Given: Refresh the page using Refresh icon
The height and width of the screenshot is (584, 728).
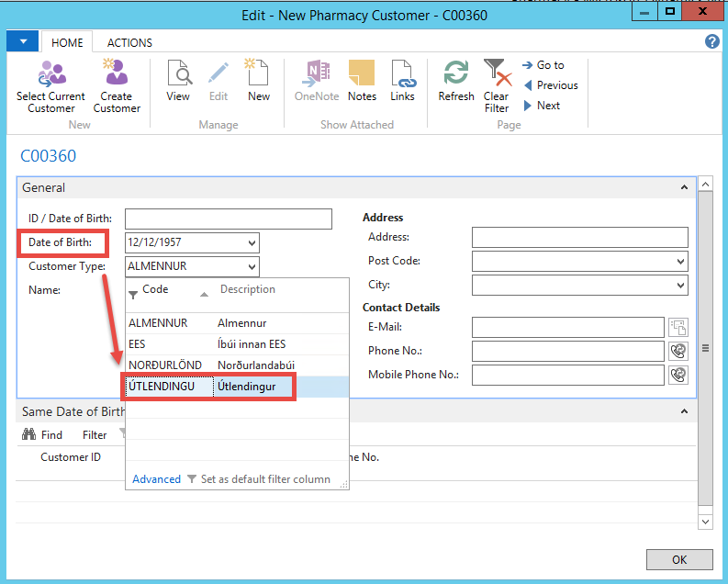Looking at the screenshot, I should click(456, 73).
